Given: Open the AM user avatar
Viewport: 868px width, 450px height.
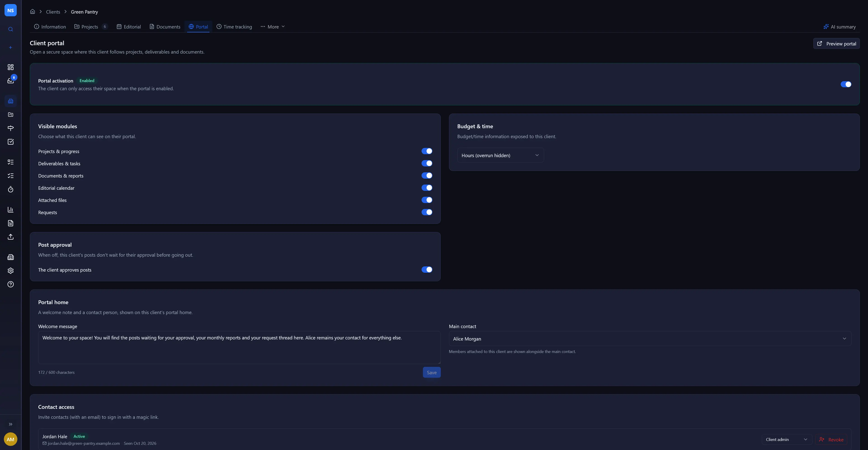Looking at the screenshot, I should tap(10, 439).
